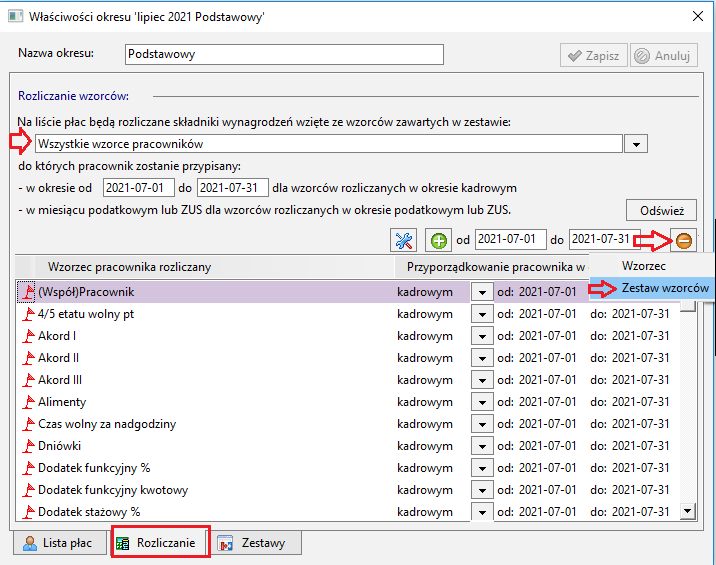Choose Zestaw wzorców from the popup menu
The height and width of the screenshot is (565, 716).
(x=652, y=288)
